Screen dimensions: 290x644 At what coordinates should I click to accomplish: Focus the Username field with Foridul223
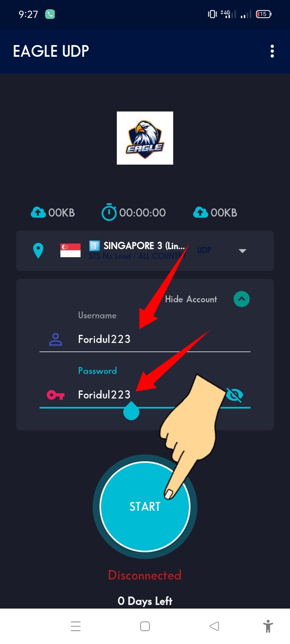tap(145, 339)
